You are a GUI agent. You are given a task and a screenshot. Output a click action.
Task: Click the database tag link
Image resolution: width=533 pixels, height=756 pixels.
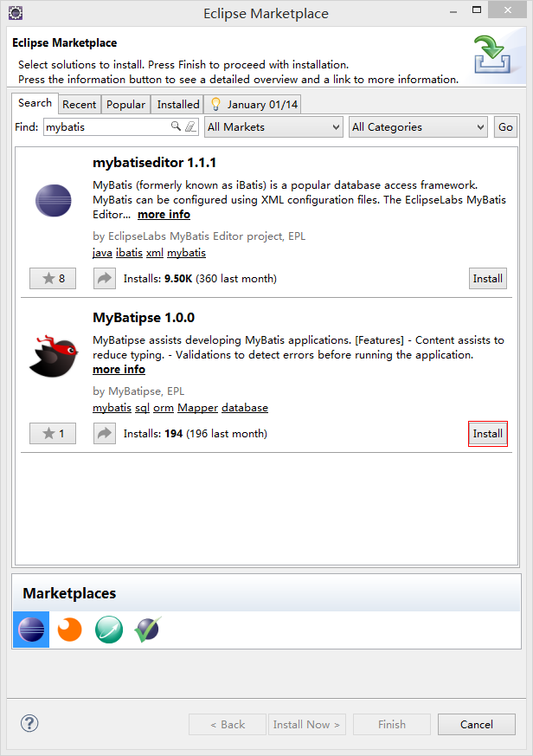[x=245, y=408]
